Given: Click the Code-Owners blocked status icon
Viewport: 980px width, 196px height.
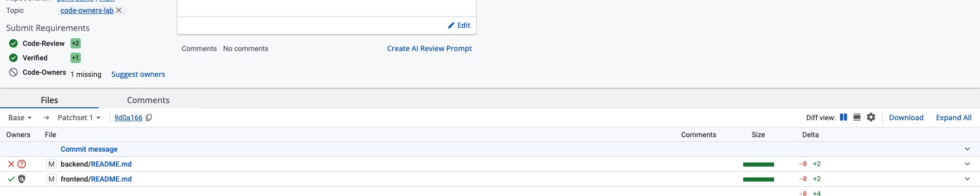Looking at the screenshot, I should 13,72.
